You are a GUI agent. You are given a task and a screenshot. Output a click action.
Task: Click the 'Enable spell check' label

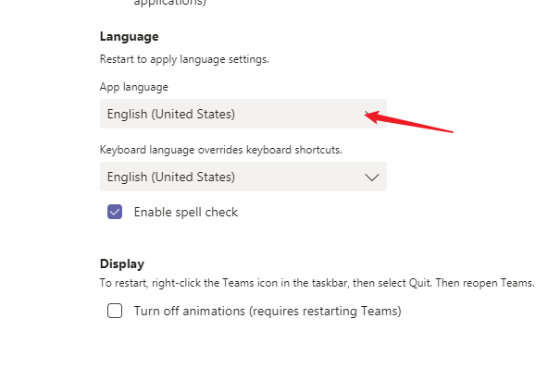[186, 213]
